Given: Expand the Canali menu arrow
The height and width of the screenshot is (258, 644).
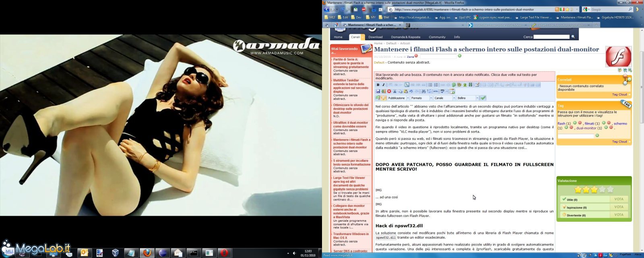Looking at the screenshot, I should [x=363, y=37].
